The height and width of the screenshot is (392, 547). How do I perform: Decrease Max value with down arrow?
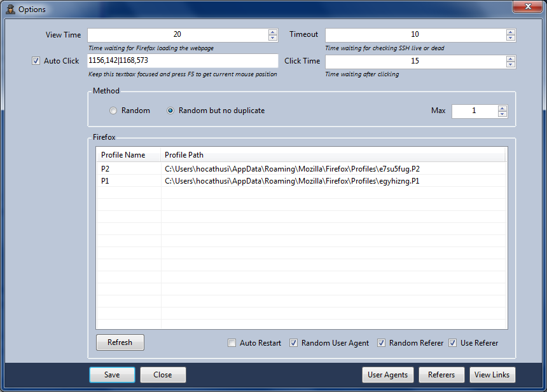click(502, 114)
